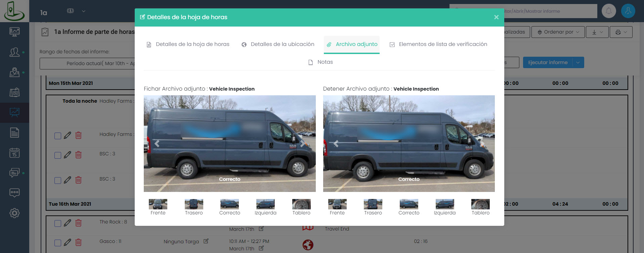The height and width of the screenshot is (253, 644).
Task: Open the document sidebar icon
Action: point(14,133)
